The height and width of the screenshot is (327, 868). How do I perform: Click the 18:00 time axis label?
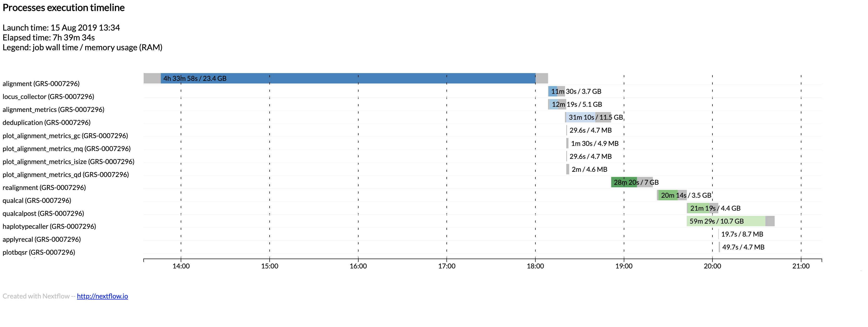(535, 266)
